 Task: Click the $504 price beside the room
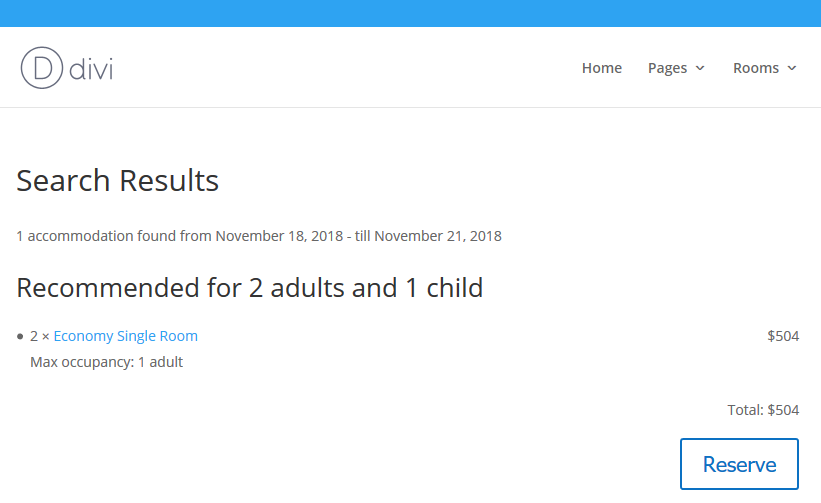pyautogui.click(x=783, y=336)
